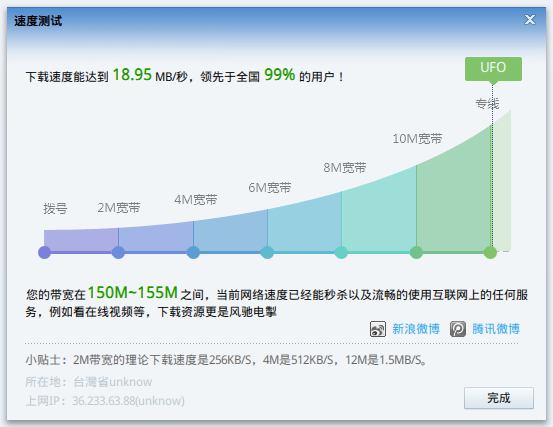Select the 10M宽带 timeline dot
This screenshot has width=553, height=427.
click(416, 252)
